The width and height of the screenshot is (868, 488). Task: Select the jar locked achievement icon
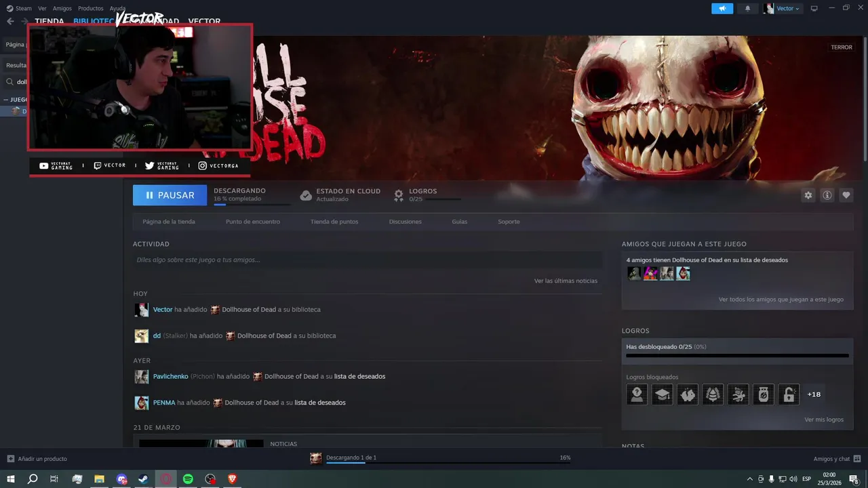click(x=764, y=394)
